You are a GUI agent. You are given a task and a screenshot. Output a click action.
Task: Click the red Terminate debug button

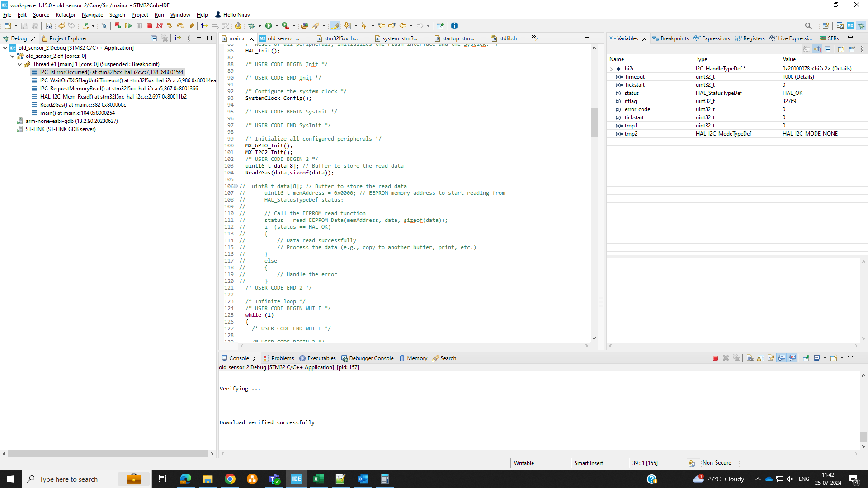pos(149,26)
